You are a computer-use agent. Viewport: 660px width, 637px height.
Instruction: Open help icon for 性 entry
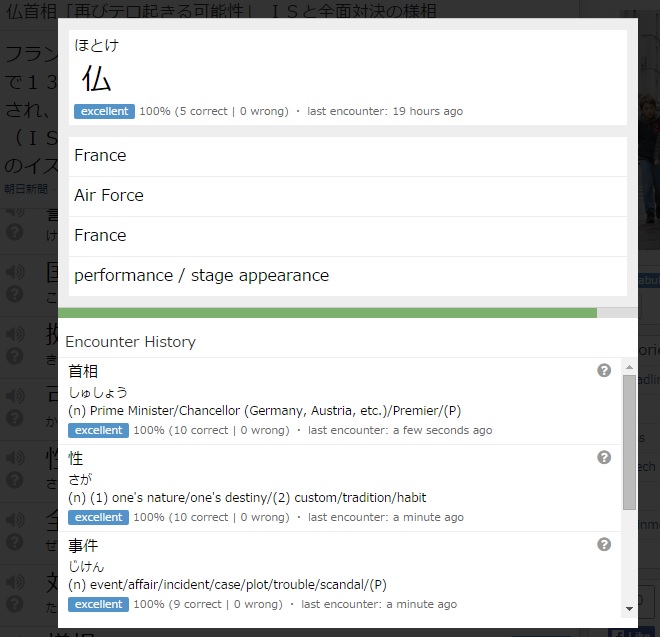point(604,458)
